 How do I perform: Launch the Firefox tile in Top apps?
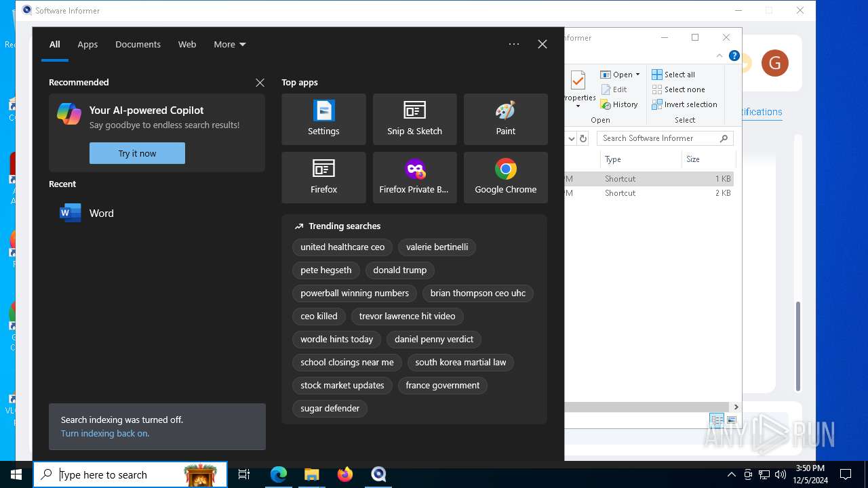(323, 178)
